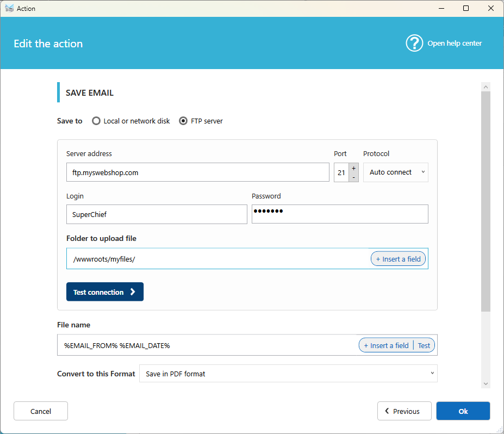
Task: Click the Action window app icon
Action: point(9,8)
